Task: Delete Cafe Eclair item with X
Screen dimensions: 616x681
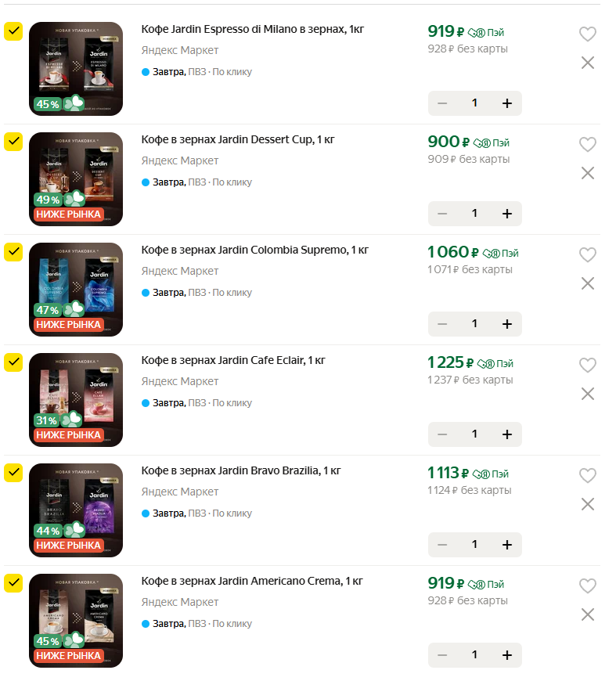Action: tap(588, 394)
